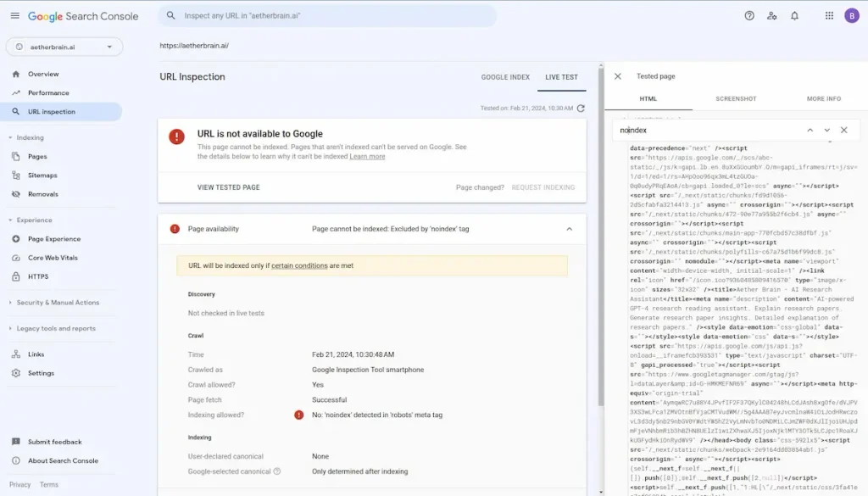Screen dimensions: 868x496
Task: Open the Terms link
Action: point(48,484)
